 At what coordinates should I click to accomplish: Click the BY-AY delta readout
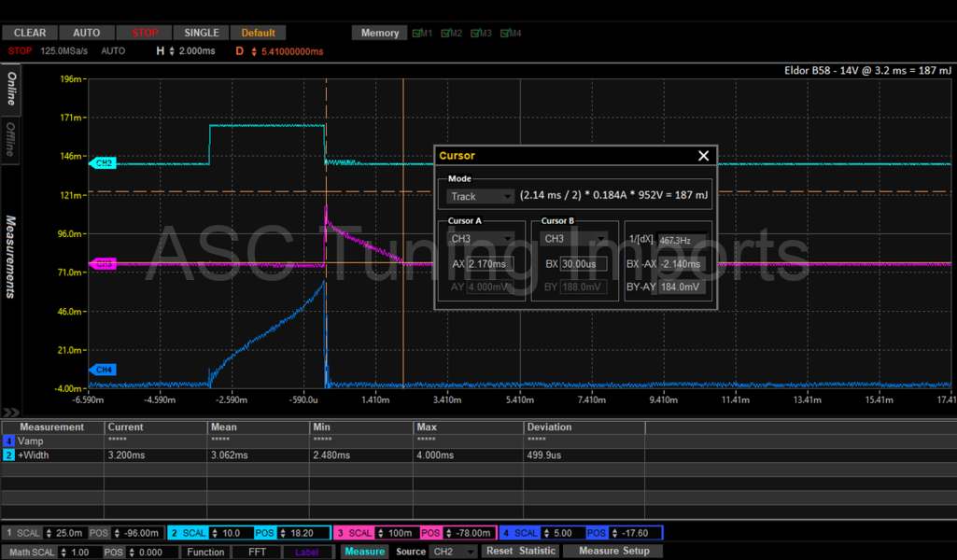click(x=682, y=287)
